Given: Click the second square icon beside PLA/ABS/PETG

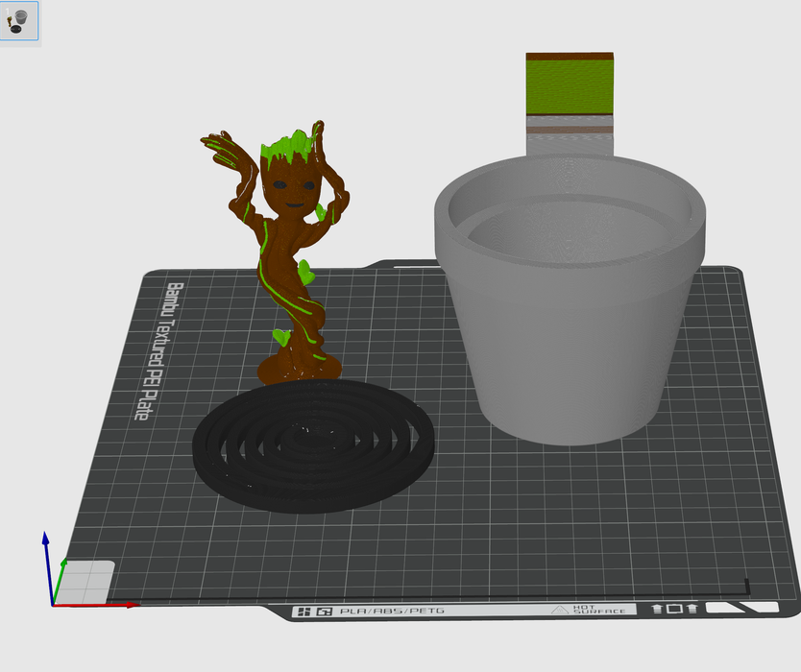Looking at the screenshot, I should coord(324,612).
